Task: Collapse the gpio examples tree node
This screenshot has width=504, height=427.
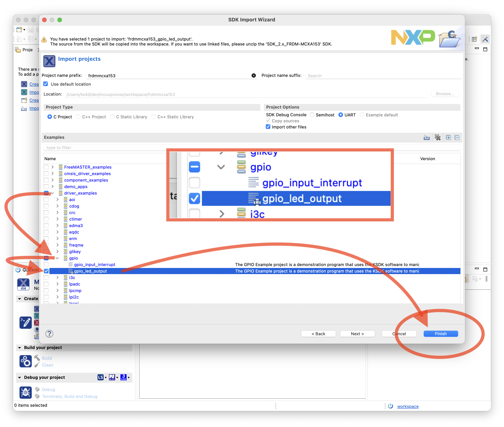Action: [x=57, y=258]
